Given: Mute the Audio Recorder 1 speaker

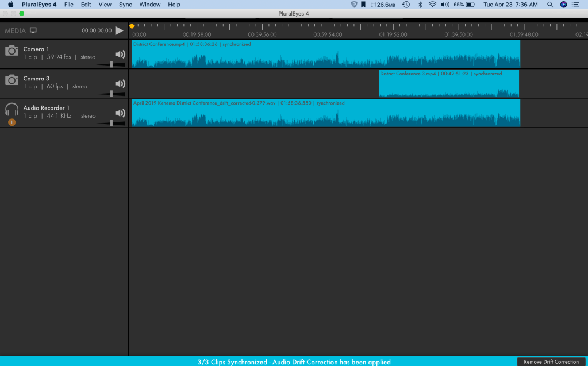Looking at the screenshot, I should coord(120,113).
